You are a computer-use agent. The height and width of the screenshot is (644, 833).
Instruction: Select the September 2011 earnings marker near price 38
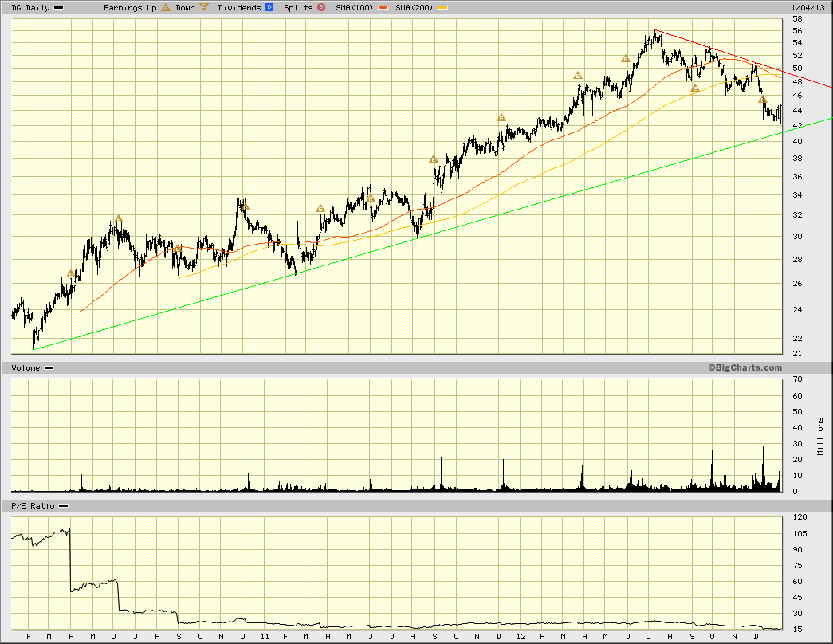[434, 159]
